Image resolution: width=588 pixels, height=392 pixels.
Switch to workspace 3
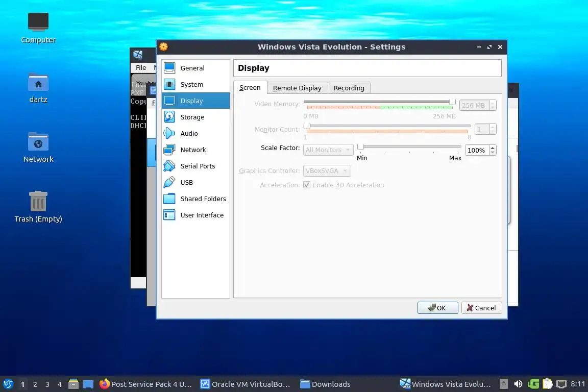point(47,384)
